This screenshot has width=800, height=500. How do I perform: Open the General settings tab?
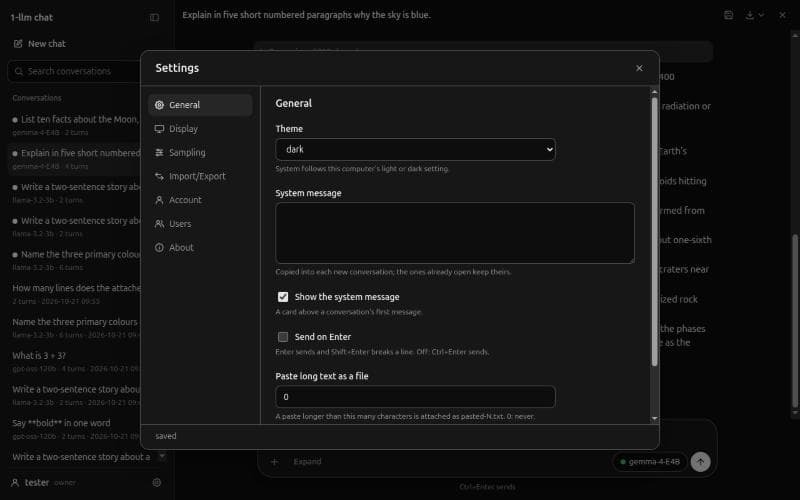tap(200, 105)
